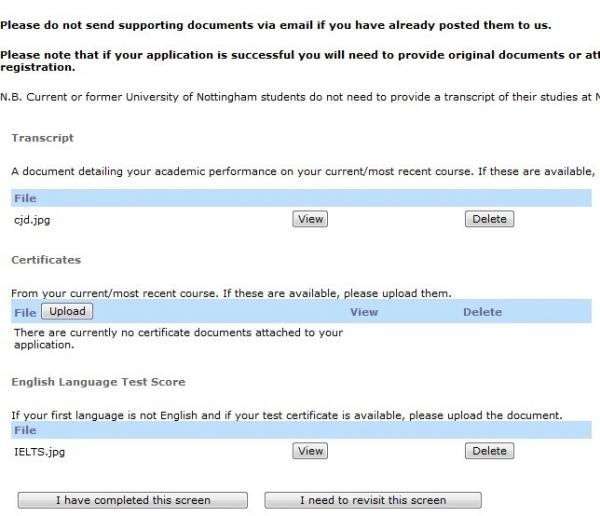Click the Transcript section heading
The height and width of the screenshot is (516, 600).
click(x=42, y=138)
